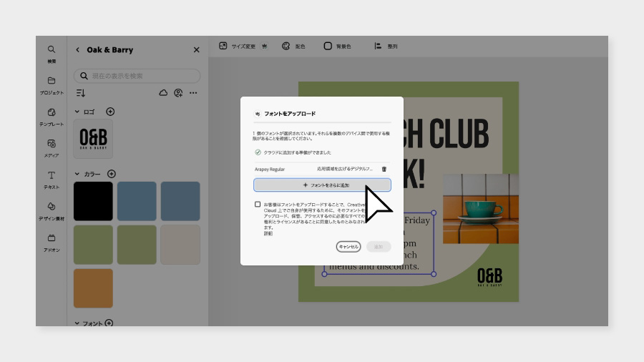Screen dimensions: 644x362
Task: Click フォントをさらに追加 to add more fonts
Action: point(322,185)
